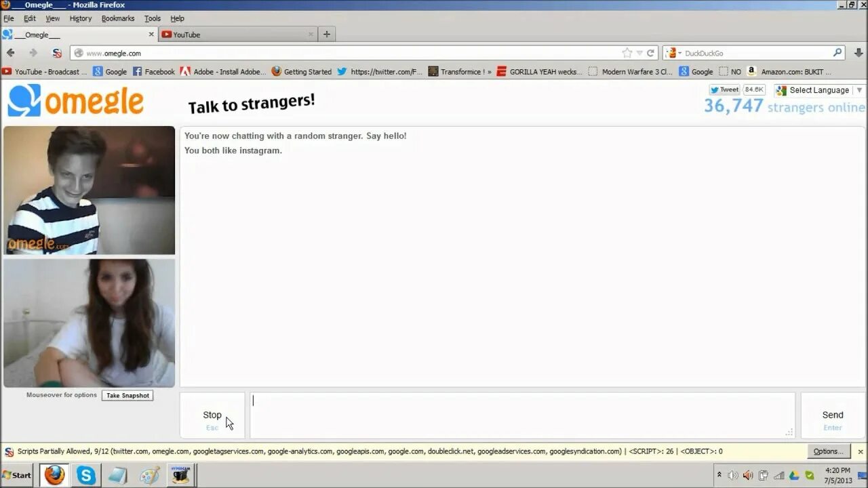Click the NoScript icon in the notification bar

(x=9, y=451)
